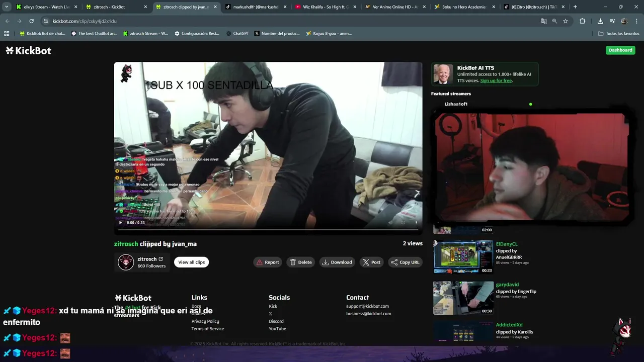The height and width of the screenshot is (362, 644).
Task: Open video player more options menu
Action: point(416,222)
